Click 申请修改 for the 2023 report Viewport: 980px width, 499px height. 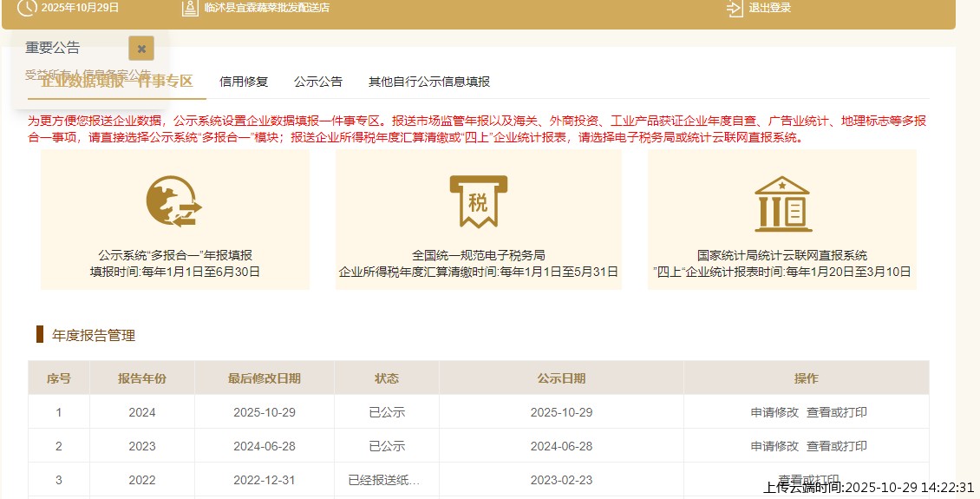pyautogui.click(x=774, y=446)
